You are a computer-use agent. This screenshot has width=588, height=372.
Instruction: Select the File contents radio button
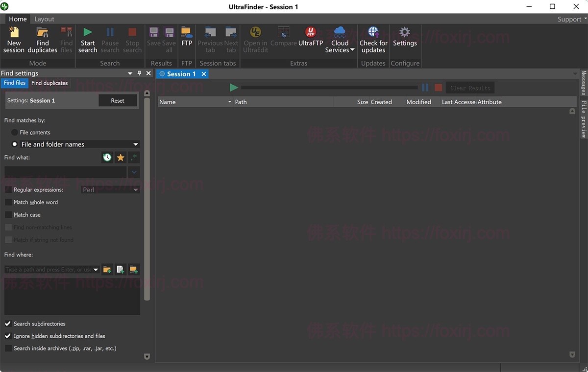(x=15, y=132)
